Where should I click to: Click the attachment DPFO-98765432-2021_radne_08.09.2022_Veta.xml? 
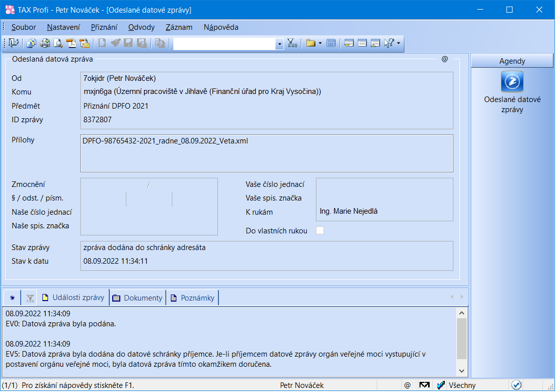[165, 141]
